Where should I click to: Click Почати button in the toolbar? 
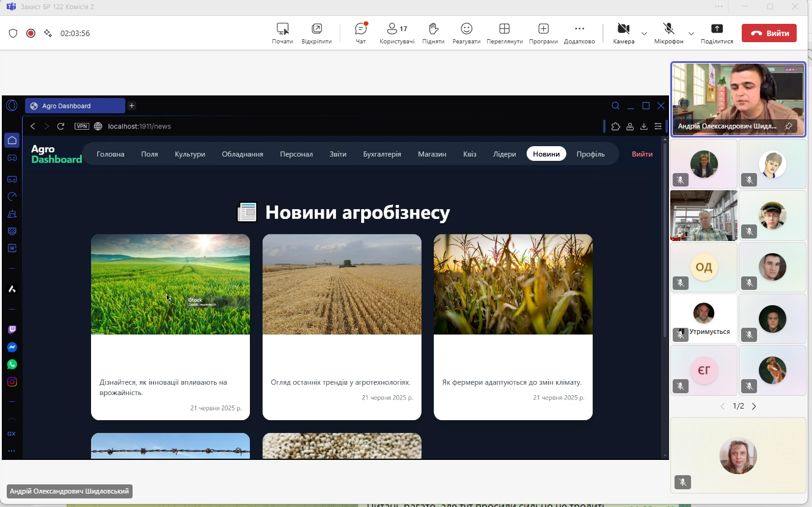click(282, 33)
